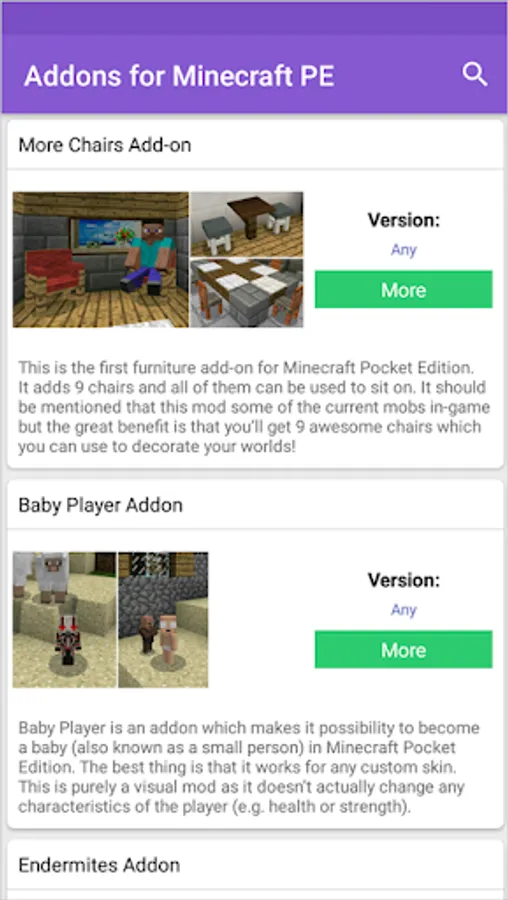Image resolution: width=508 pixels, height=900 pixels.
Task: Click the More Chairs description text
Action: tap(254, 406)
